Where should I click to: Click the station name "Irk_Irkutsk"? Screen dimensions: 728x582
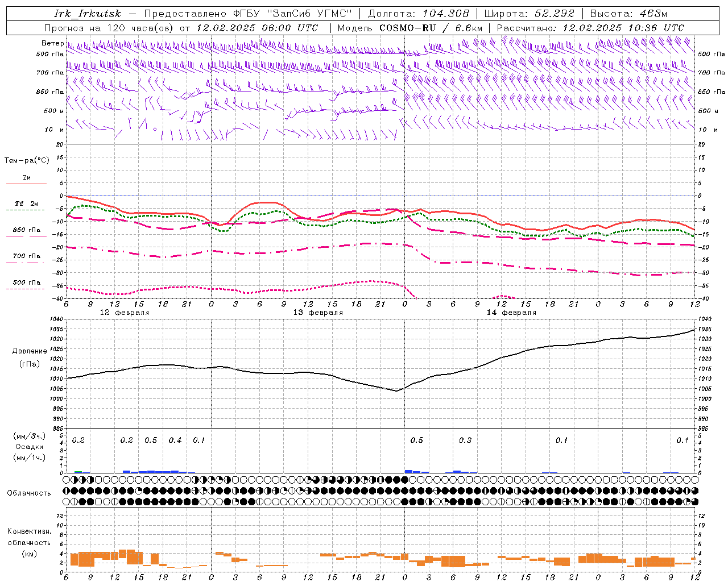click(87, 14)
